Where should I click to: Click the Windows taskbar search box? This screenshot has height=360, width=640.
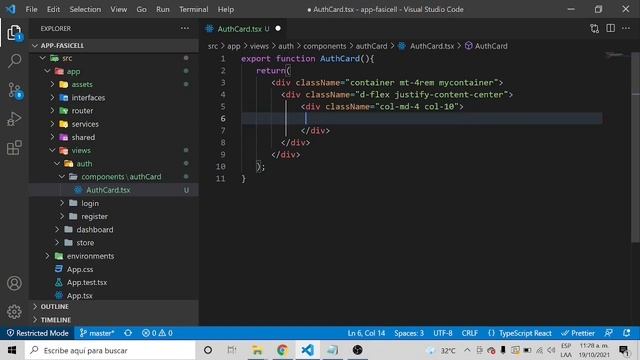point(110,350)
